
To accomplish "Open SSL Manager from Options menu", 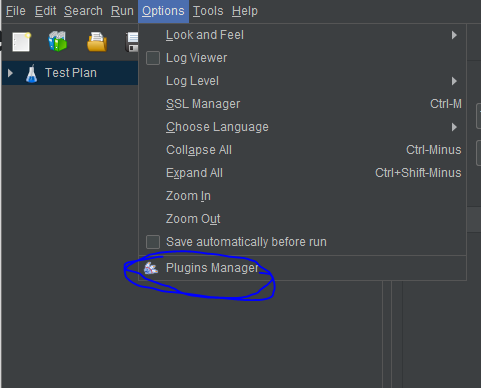I will [x=303, y=104].
